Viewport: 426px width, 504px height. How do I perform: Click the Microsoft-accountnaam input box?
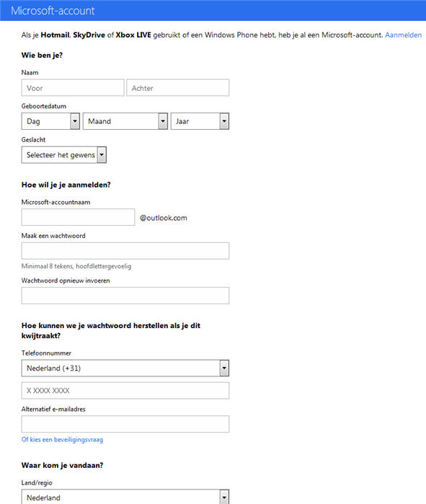coord(78,217)
